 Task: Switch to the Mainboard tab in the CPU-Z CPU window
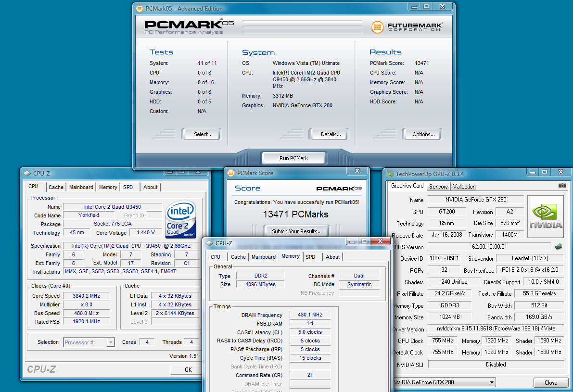pyautogui.click(x=81, y=187)
